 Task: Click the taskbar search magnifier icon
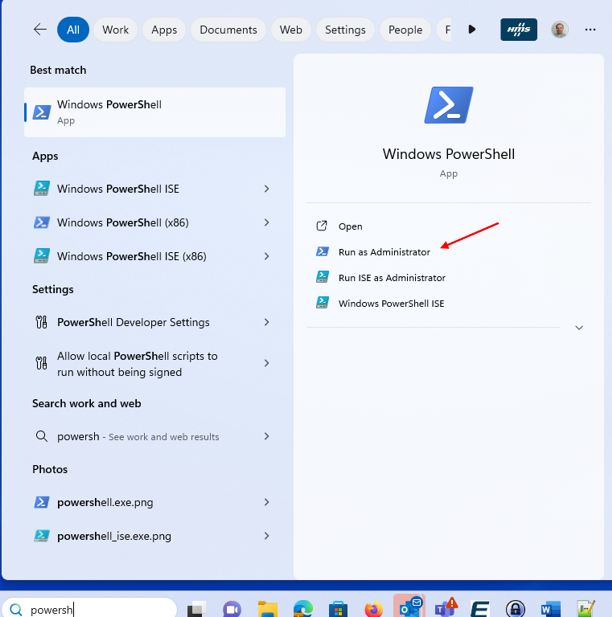16,609
